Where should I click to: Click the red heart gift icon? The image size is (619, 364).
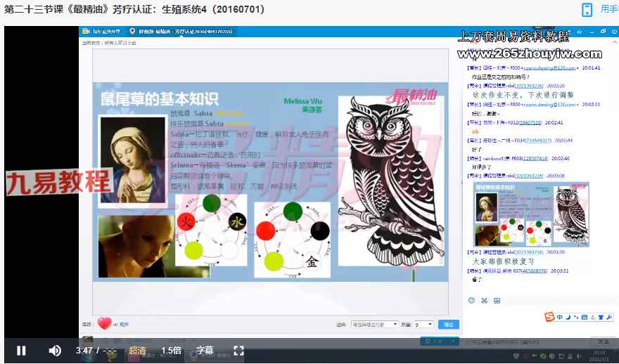[x=104, y=323]
